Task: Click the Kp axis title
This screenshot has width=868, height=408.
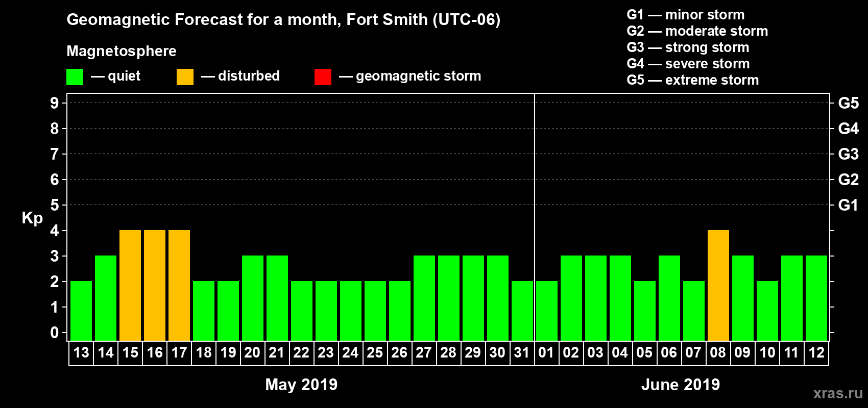Action: pyautogui.click(x=32, y=218)
